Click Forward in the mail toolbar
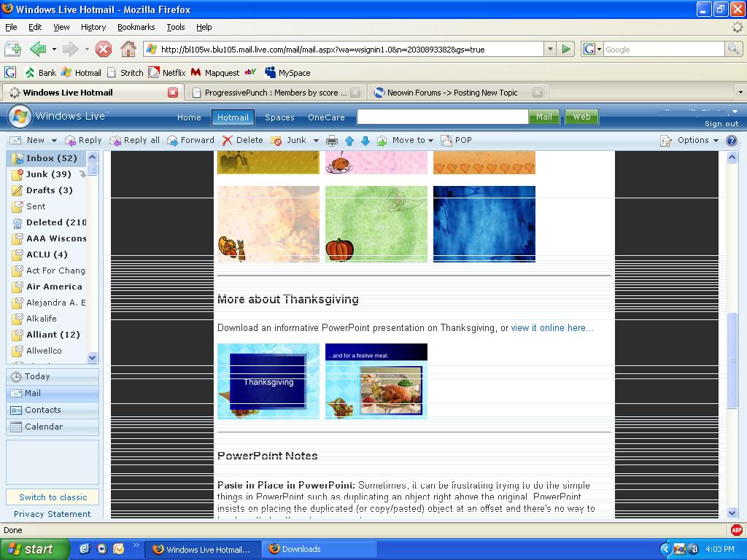This screenshot has height=560, width=747. click(x=190, y=141)
